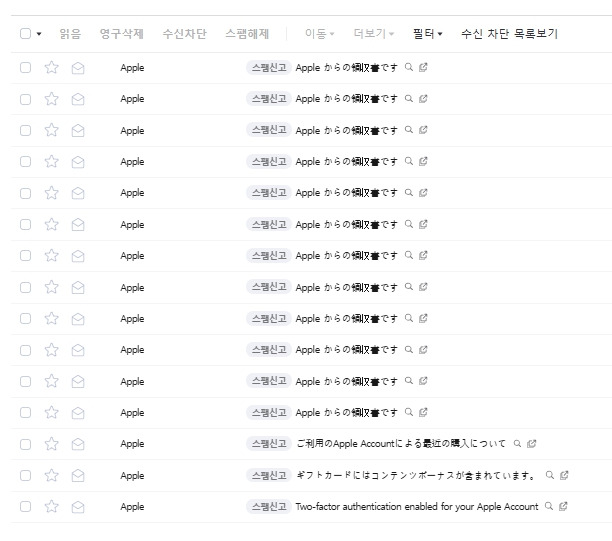Select Apple sender of ご利用のApple Account email

coord(132,444)
